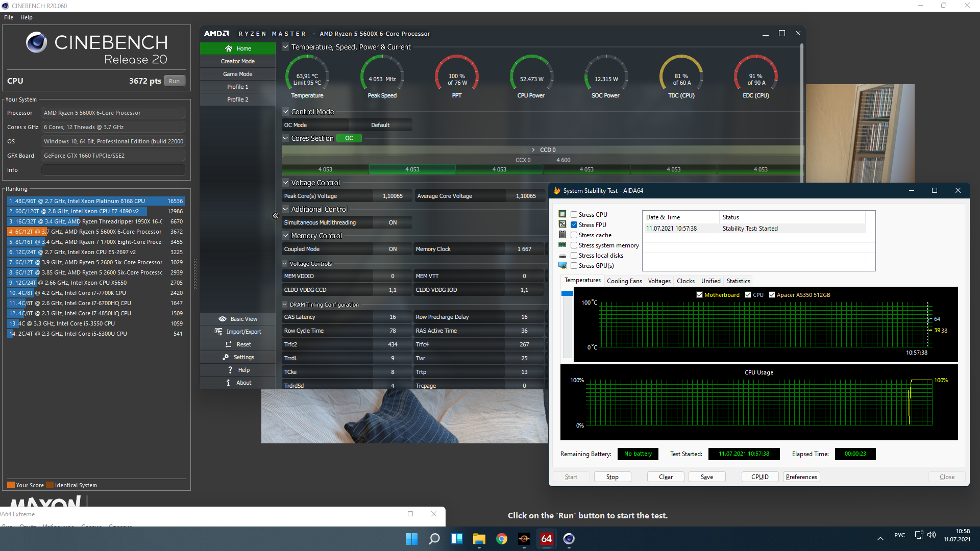Collapse the Control Mode section
Image resolution: width=980 pixels, height=551 pixels.
(285, 112)
